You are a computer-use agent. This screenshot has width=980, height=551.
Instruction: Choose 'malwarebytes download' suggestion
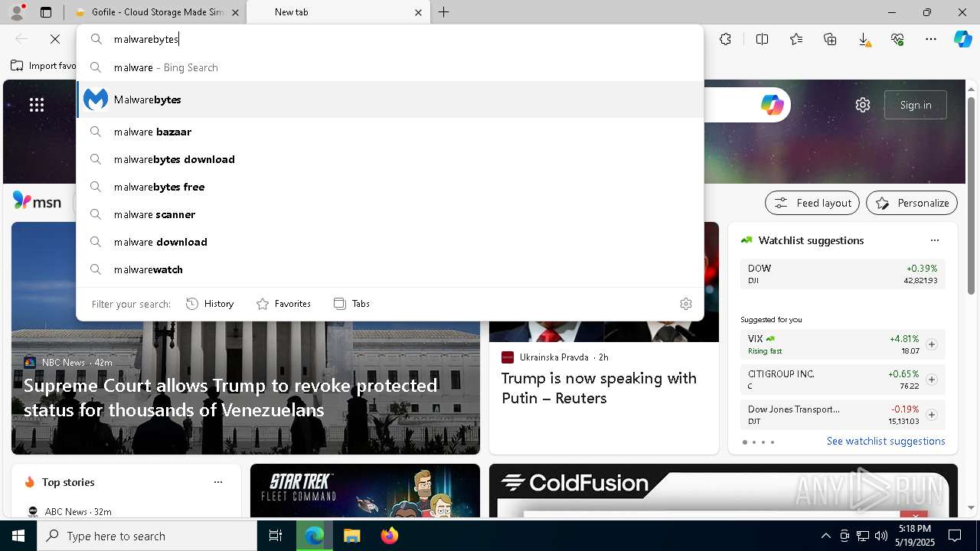pos(390,159)
